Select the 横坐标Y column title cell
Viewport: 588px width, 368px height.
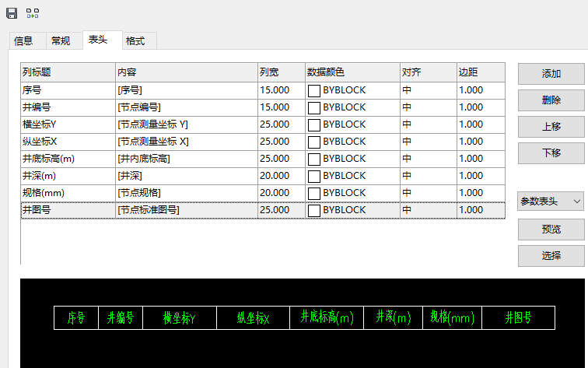[68, 124]
